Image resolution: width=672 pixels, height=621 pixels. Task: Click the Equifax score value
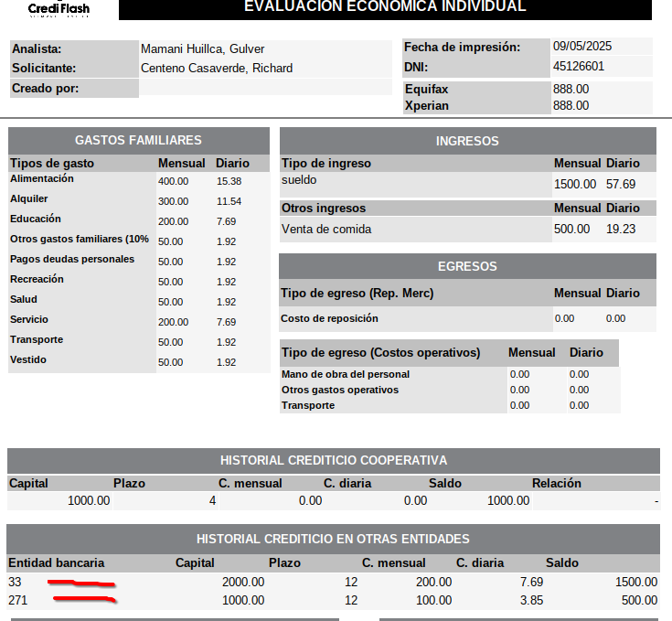pos(571,89)
